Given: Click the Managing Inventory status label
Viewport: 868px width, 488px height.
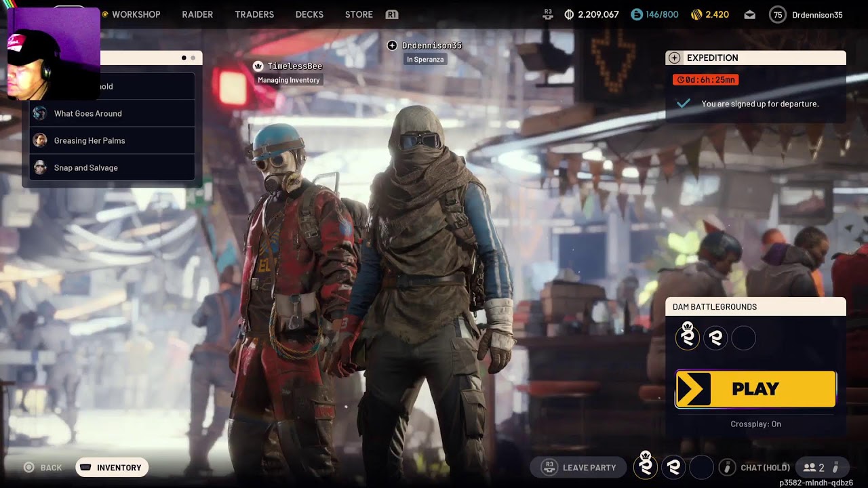Looking at the screenshot, I should click(289, 80).
